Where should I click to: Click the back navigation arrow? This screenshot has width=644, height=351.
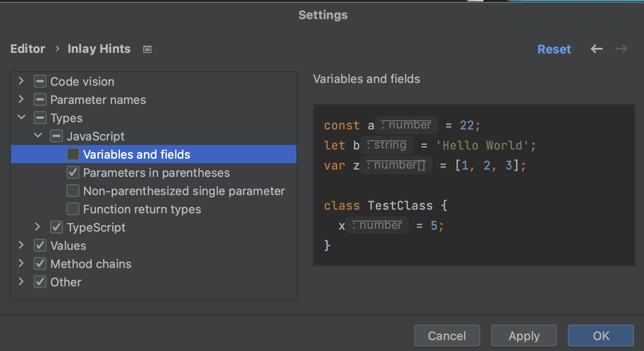point(597,49)
